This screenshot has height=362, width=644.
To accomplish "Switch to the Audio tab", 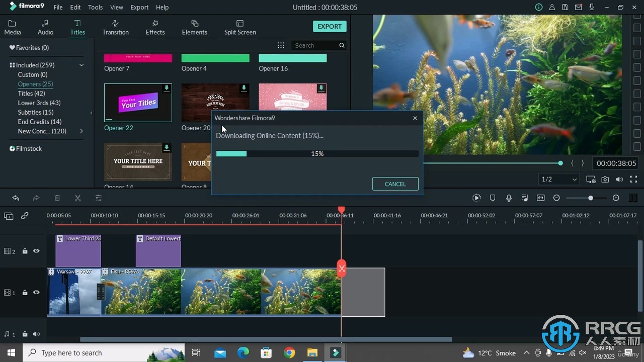I will 45,28.
